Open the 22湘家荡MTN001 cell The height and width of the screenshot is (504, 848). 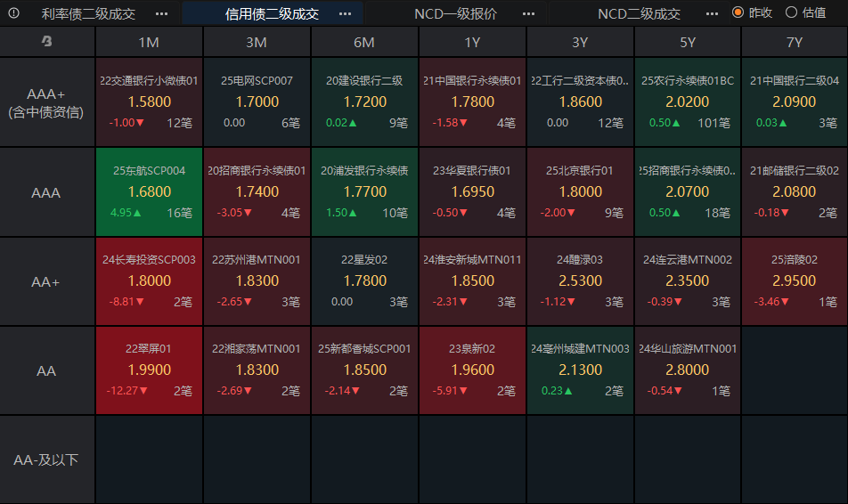pyautogui.click(x=257, y=370)
